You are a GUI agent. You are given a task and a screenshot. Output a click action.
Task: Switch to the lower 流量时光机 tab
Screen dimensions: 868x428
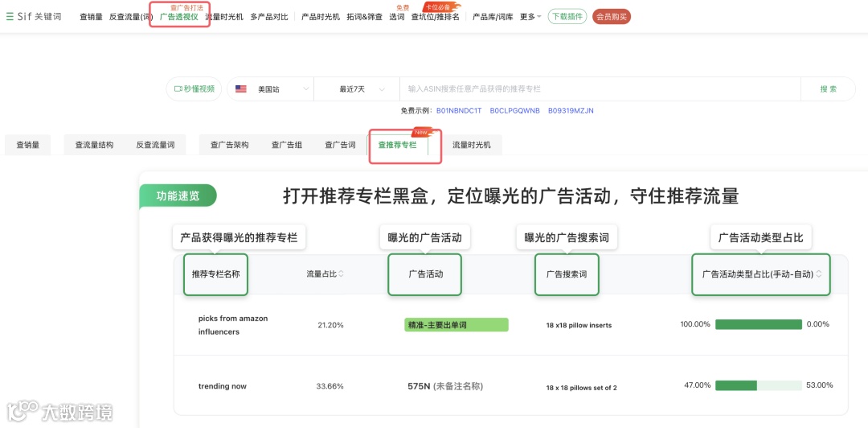[471, 145]
